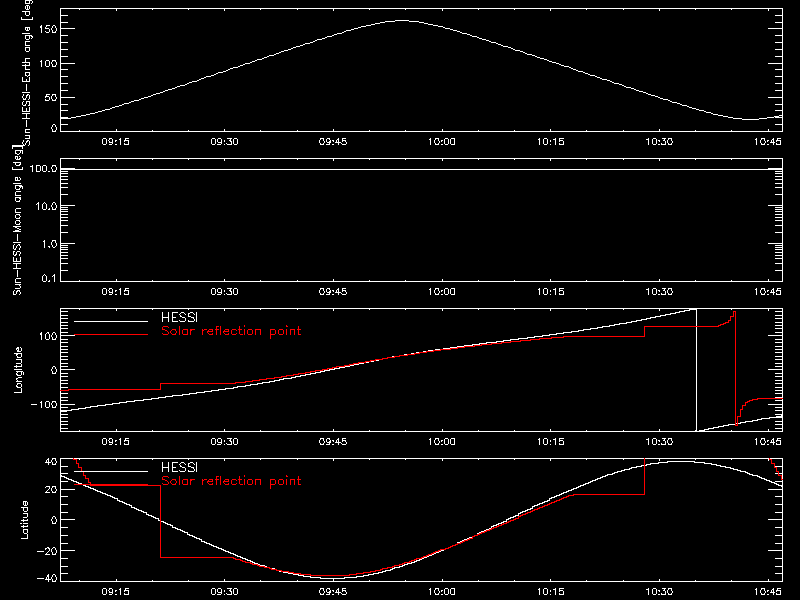Click the 09:15 tick under Earth angle plot

tap(115, 141)
